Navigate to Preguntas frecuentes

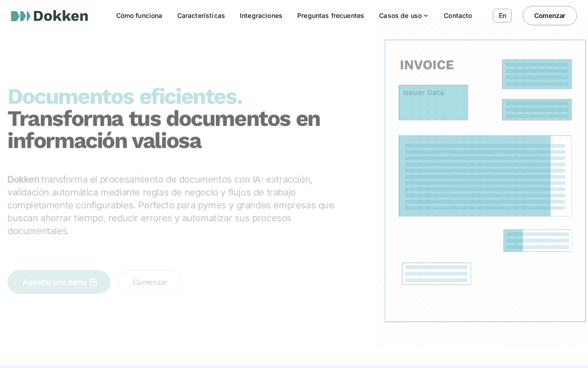tap(331, 16)
